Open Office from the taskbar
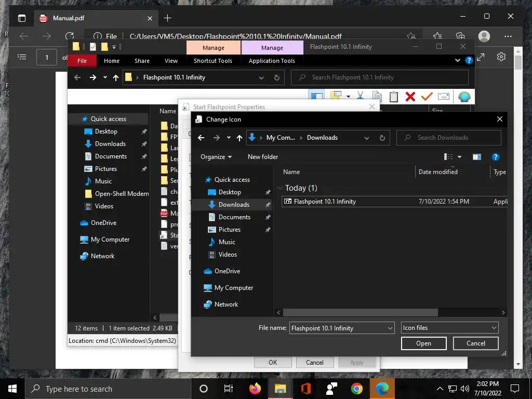This screenshot has width=532, height=399. pos(305,389)
